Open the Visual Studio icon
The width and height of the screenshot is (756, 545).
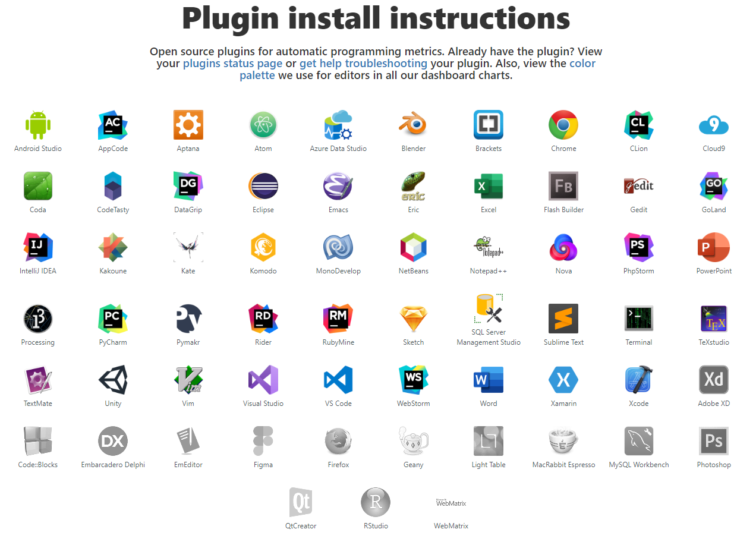[263, 380]
